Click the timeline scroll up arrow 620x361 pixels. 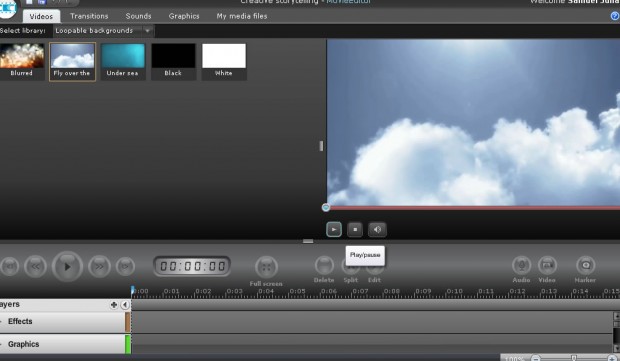[616, 316]
